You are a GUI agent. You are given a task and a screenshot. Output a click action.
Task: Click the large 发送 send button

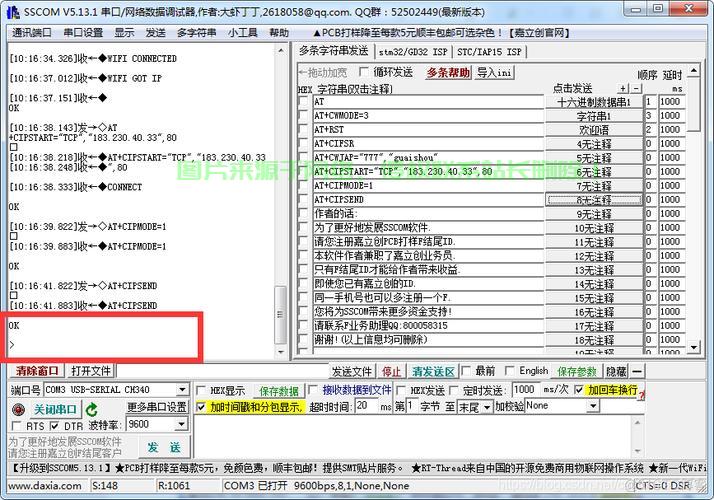pos(164,447)
